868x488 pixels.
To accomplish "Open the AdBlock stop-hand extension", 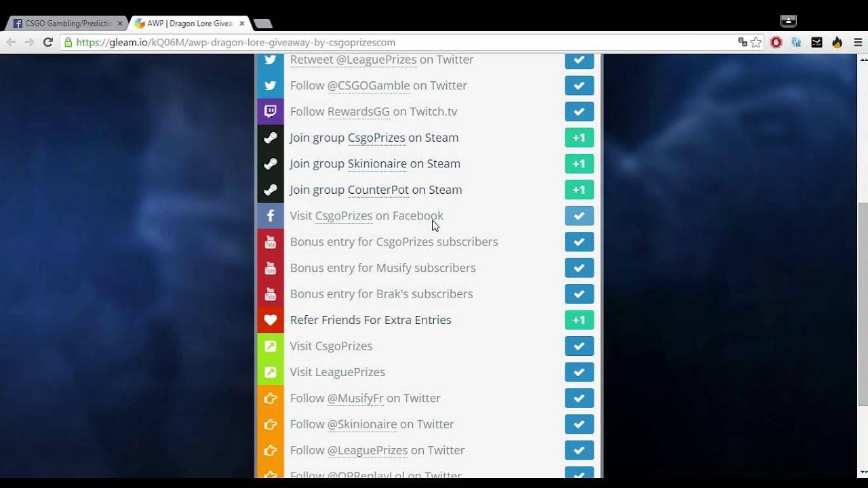I will coord(776,42).
